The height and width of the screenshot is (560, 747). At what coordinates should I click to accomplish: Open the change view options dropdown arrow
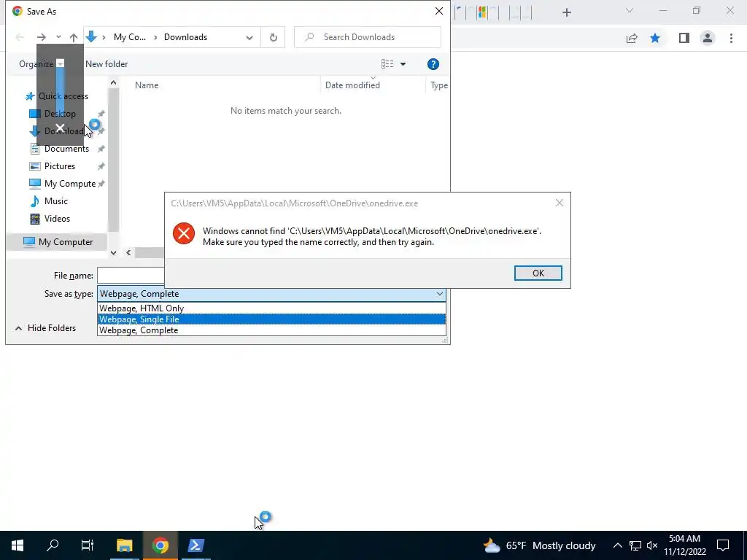(403, 64)
